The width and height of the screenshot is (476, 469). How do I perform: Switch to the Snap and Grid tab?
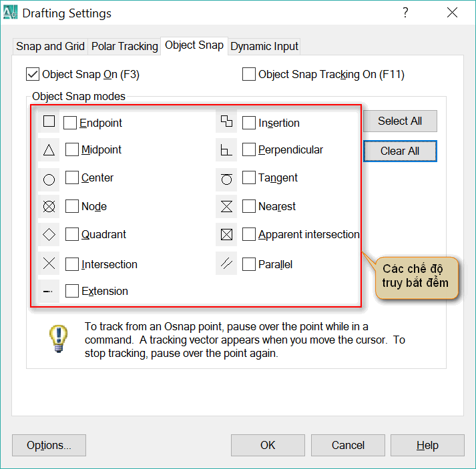(50, 47)
